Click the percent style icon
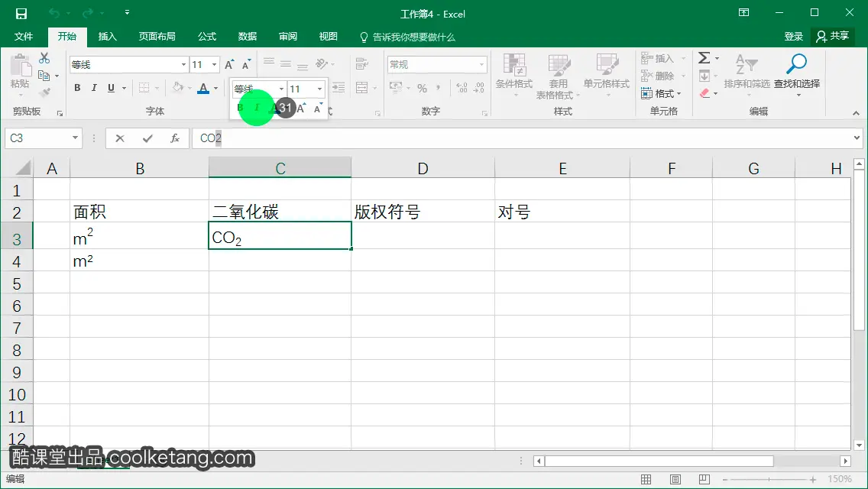 [x=423, y=89]
